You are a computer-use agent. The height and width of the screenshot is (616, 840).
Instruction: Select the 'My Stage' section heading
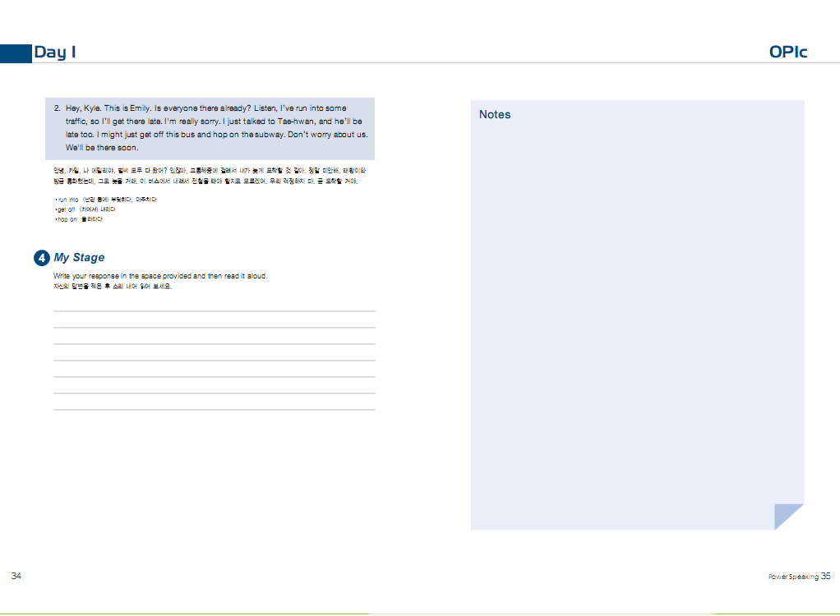click(x=79, y=258)
